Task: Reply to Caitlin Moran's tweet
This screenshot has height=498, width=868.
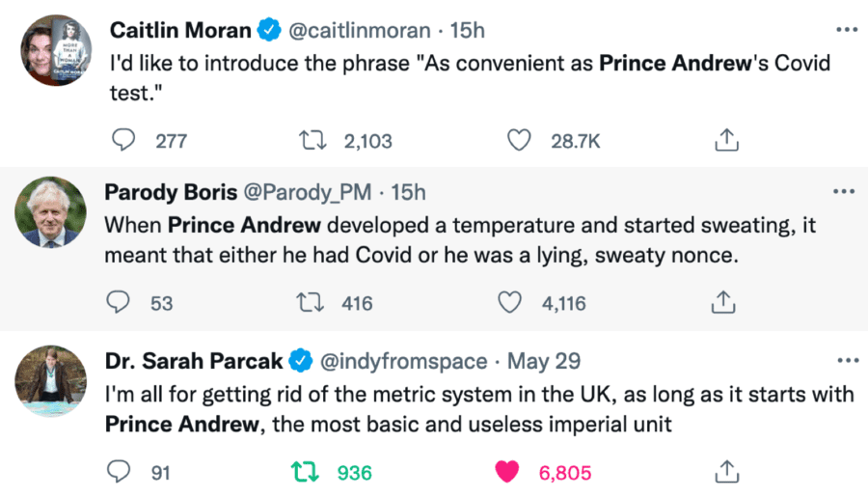Action: coord(123,141)
